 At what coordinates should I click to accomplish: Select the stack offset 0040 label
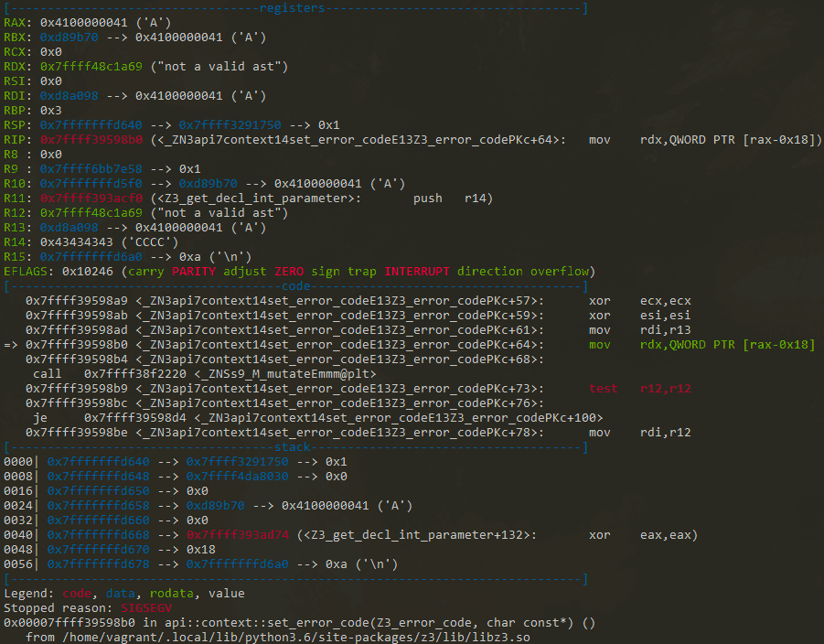[18, 534]
